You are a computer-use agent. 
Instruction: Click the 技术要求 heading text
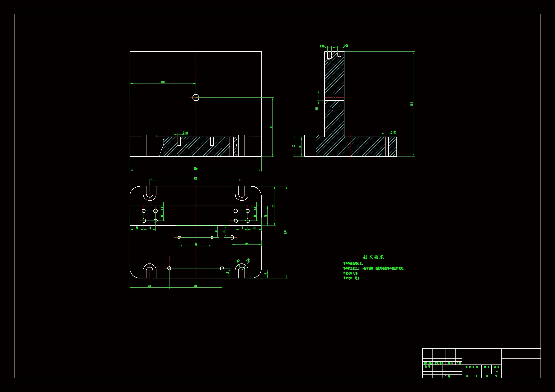(373, 257)
